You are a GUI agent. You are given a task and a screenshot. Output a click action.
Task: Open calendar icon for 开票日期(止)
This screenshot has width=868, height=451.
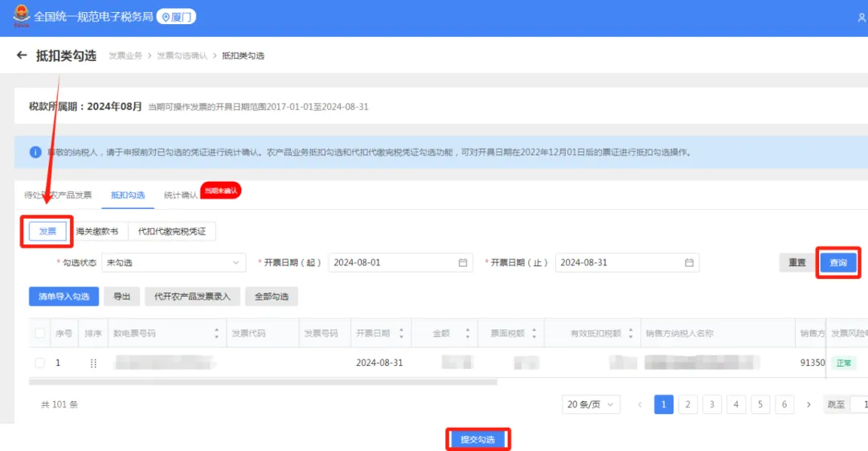[x=690, y=263]
